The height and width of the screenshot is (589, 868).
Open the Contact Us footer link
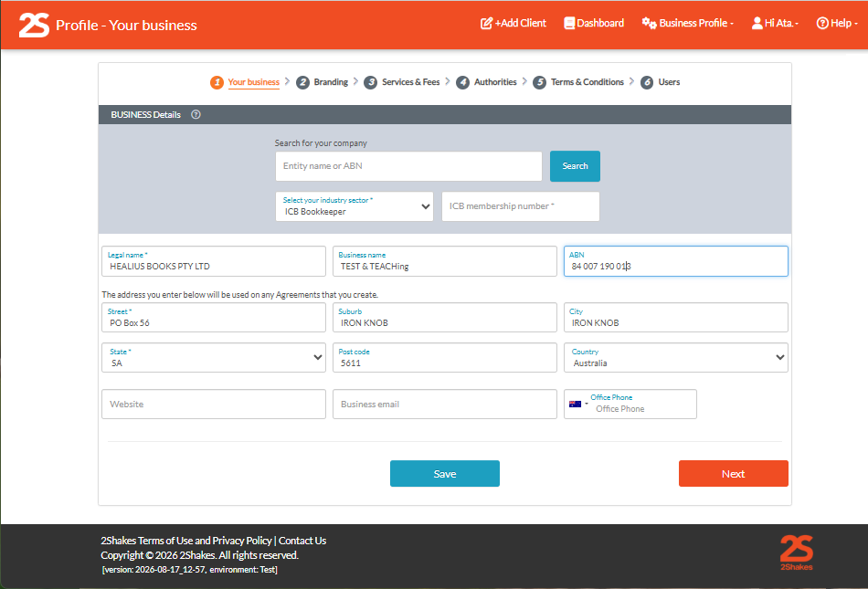coord(302,541)
